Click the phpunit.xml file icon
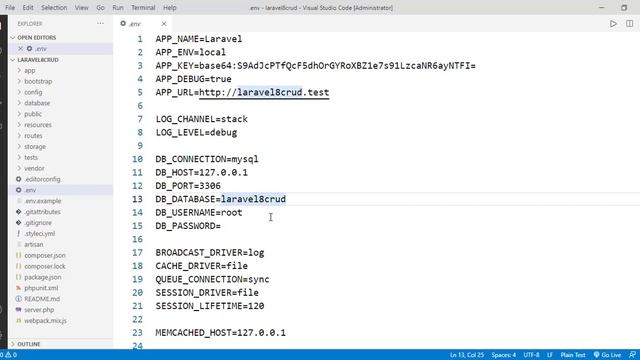 coord(18,288)
